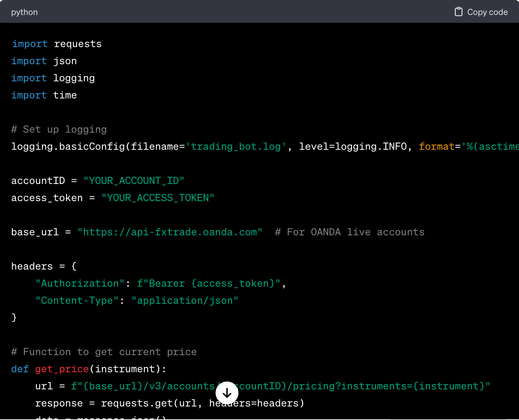Click the 'headers = {' line

(44, 266)
